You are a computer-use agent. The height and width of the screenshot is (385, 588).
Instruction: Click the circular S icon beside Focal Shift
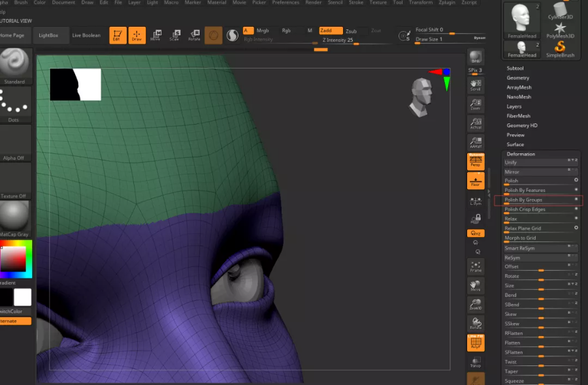(x=404, y=36)
